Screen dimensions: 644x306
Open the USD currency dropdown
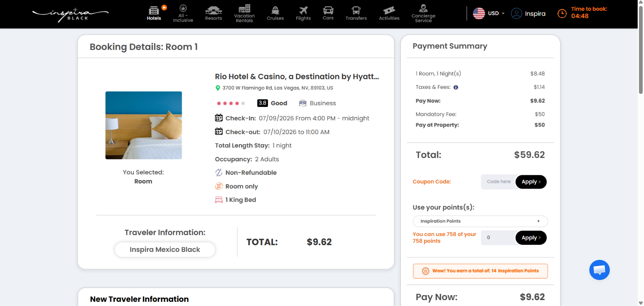(x=496, y=13)
